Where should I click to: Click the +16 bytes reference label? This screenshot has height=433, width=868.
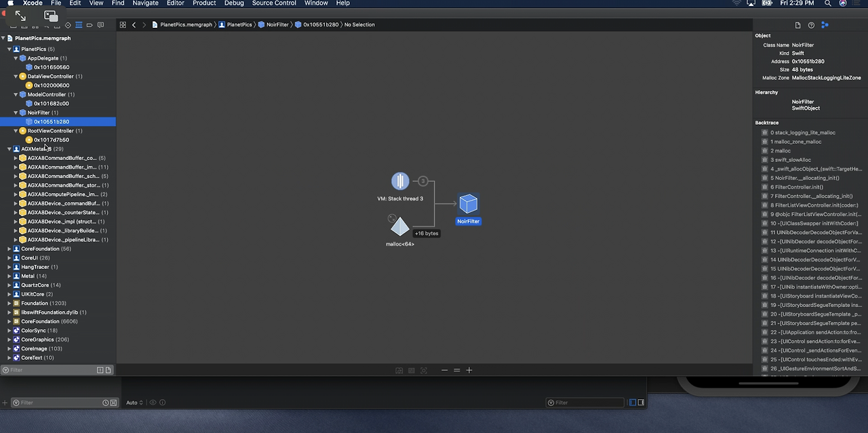coord(427,233)
